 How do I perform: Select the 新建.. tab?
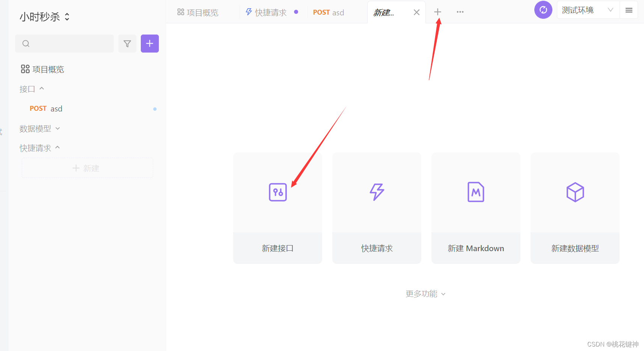coord(384,13)
